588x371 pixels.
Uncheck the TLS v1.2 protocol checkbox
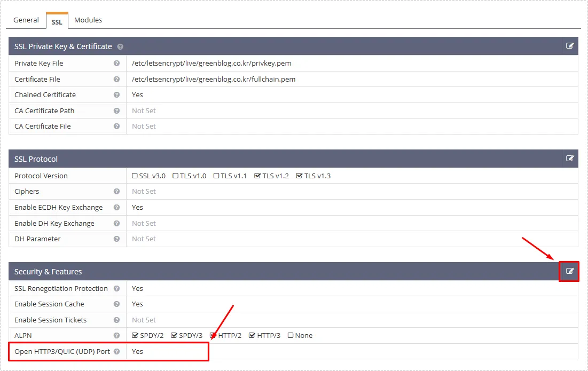(x=257, y=175)
